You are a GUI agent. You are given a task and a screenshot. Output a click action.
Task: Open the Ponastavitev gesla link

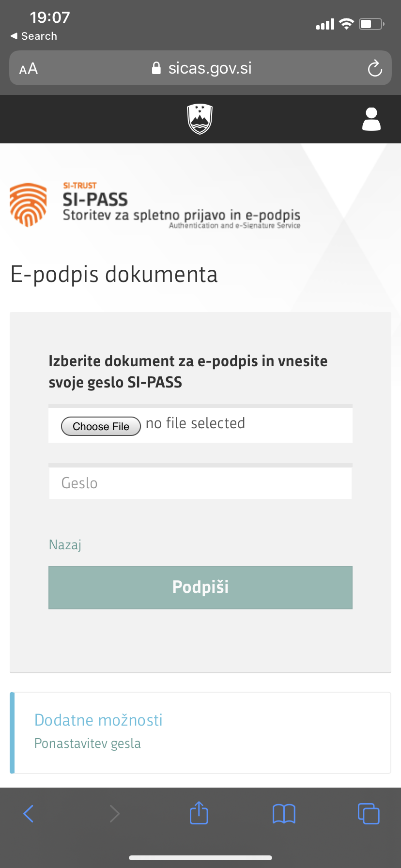click(x=88, y=744)
